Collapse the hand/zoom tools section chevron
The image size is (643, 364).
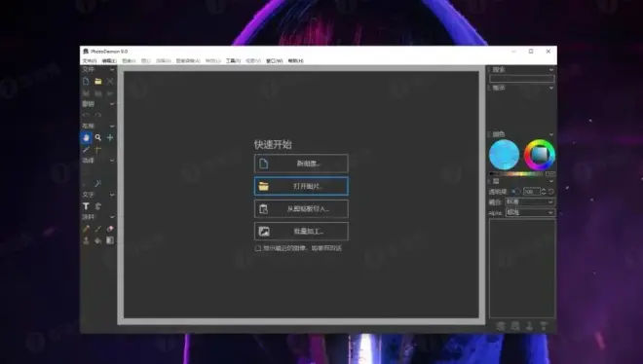click(111, 127)
